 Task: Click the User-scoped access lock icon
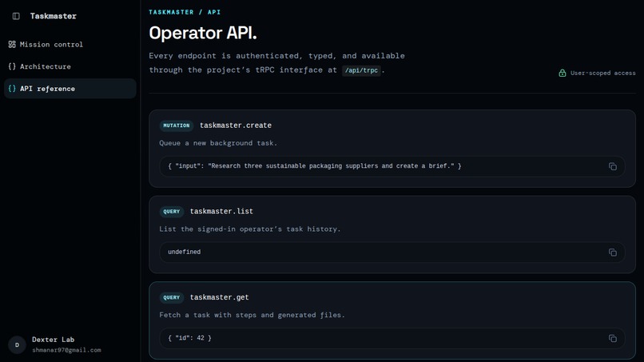[x=563, y=73]
